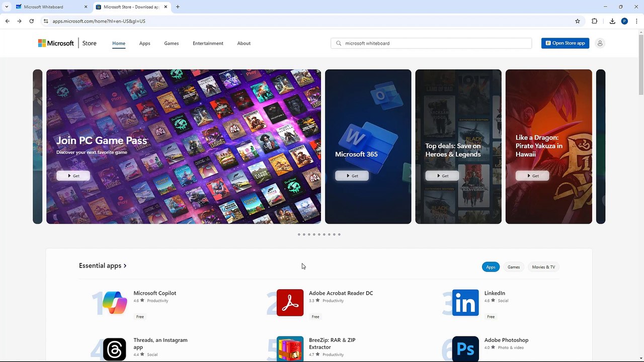The image size is (644, 362).
Task: Bookmark this page with the star icon
Action: 578,21
